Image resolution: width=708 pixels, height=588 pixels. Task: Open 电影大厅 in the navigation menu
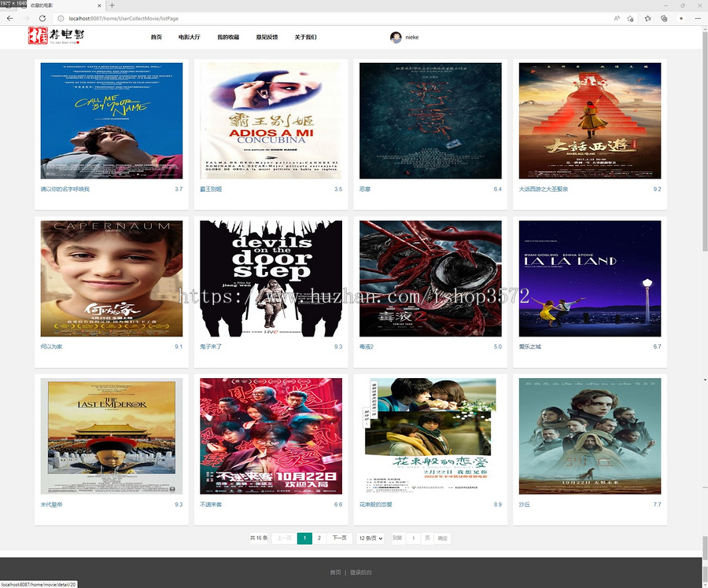(x=189, y=37)
